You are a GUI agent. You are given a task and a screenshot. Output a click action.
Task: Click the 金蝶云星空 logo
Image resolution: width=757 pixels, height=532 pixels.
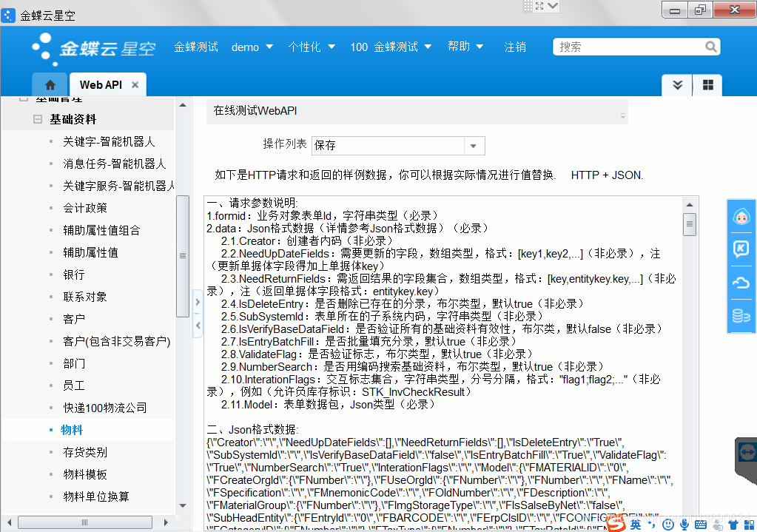pos(94,49)
